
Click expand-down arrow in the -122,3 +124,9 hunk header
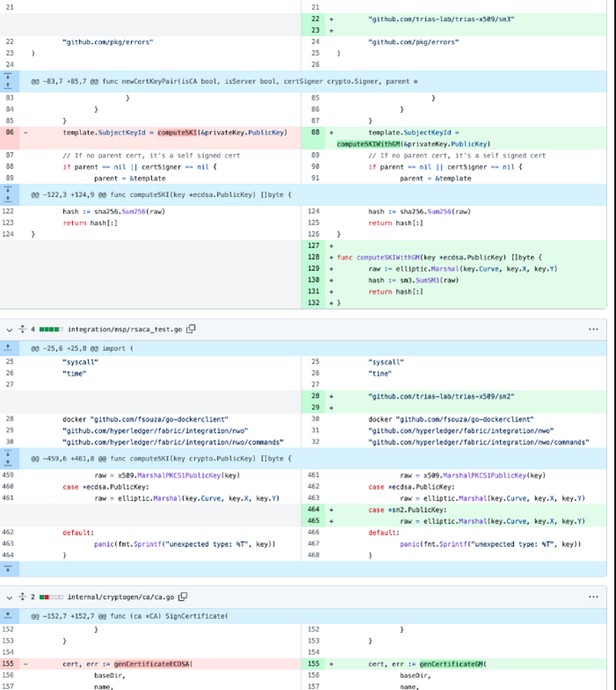[x=8, y=190]
